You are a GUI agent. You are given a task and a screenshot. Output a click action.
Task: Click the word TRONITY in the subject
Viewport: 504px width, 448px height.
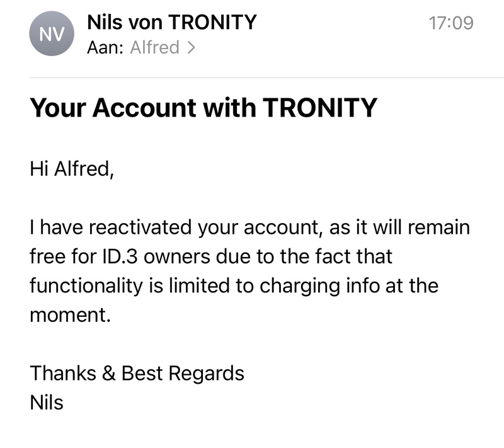(x=319, y=108)
